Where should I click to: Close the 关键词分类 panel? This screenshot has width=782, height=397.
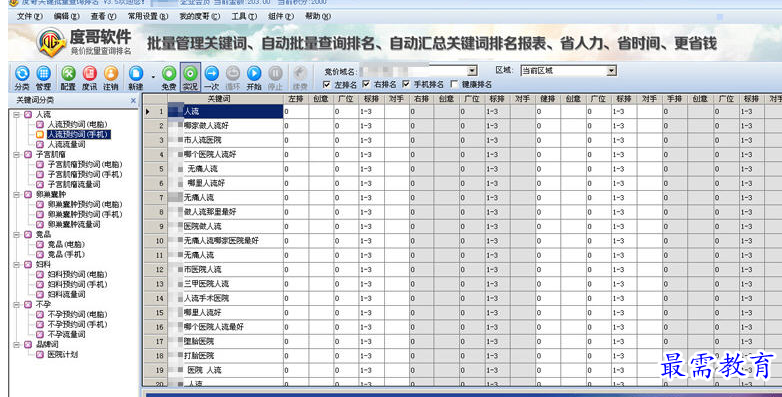click(x=133, y=101)
